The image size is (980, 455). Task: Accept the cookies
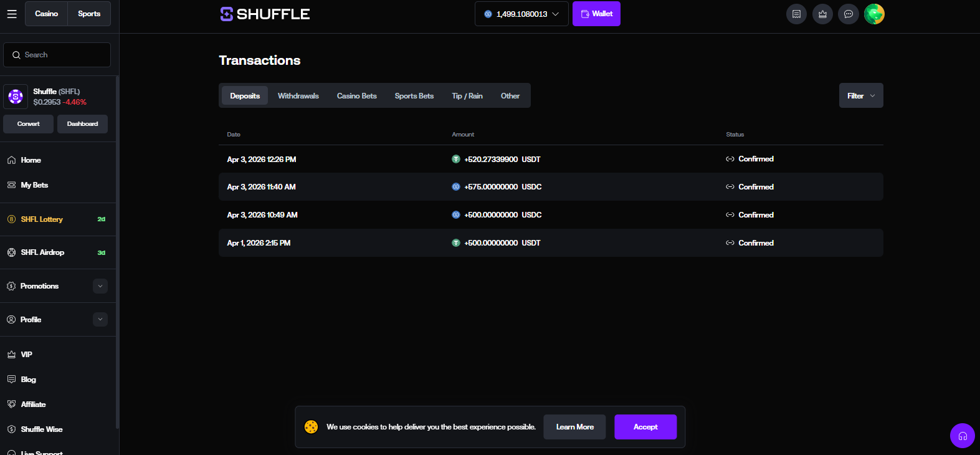[645, 427]
